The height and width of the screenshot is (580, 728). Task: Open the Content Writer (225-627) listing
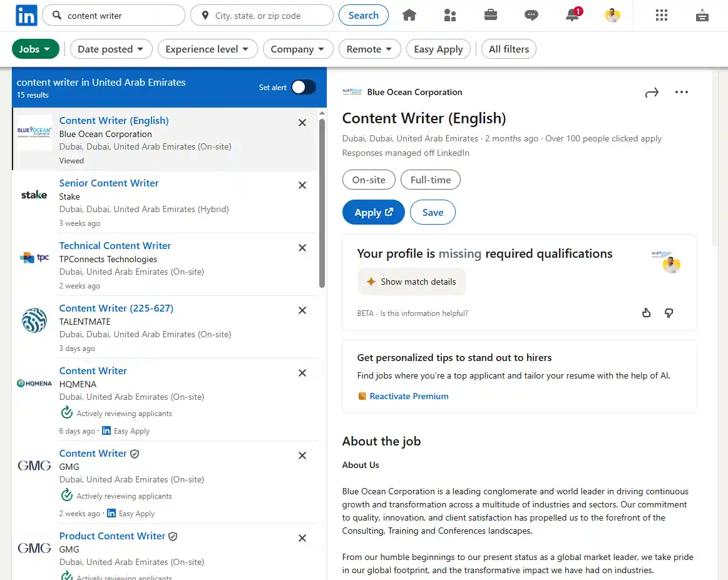point(116,308)
